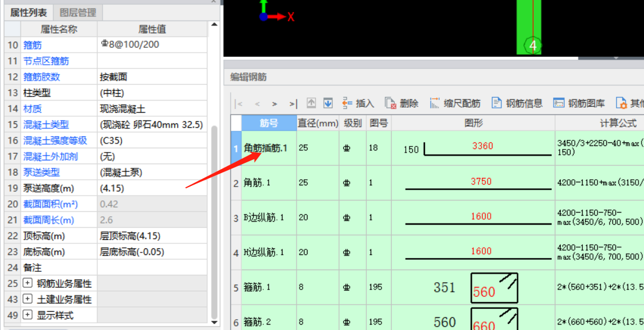Click length 3750 in 角筋.1 figure

click(x=481, y=181)
